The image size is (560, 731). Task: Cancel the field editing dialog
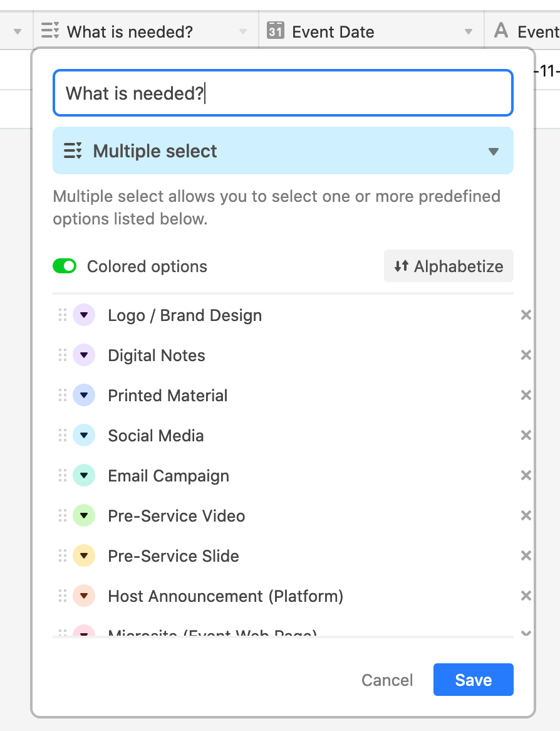[x=387, y=680]
